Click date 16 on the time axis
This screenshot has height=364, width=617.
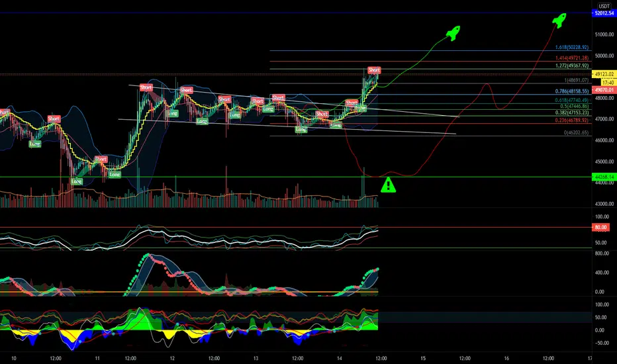coord(506,358)
